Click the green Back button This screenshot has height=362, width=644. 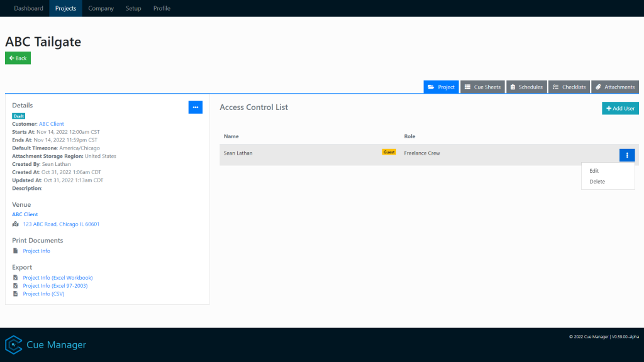coord(18,57)
